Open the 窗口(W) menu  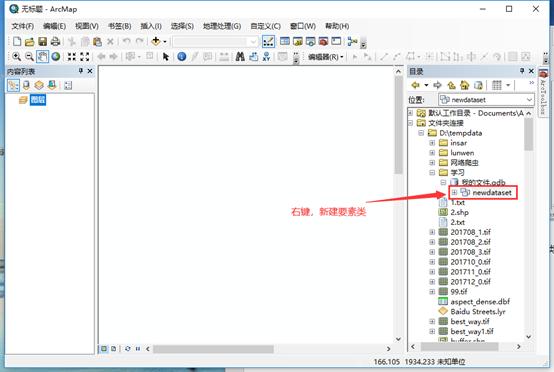point(303,26)
